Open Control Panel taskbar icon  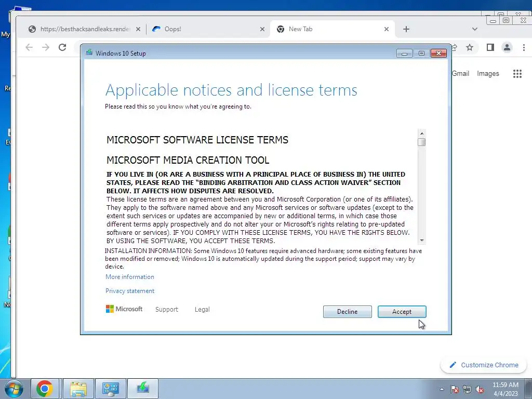(x=110, y=389)
